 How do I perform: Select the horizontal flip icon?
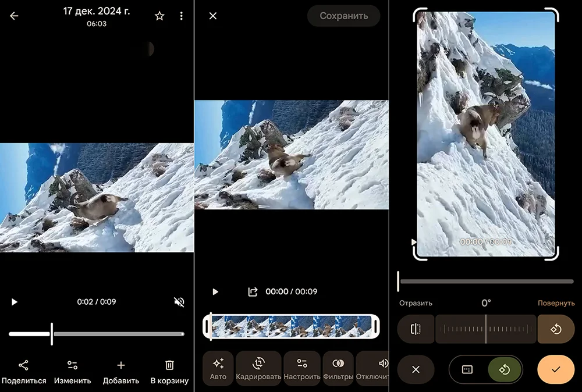pos(416,329)
